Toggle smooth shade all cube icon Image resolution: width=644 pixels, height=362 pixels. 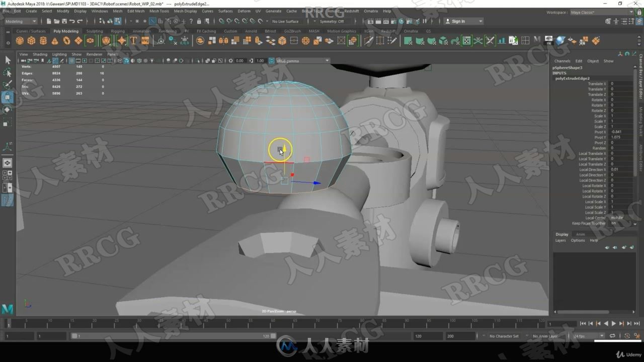point(126,60)
